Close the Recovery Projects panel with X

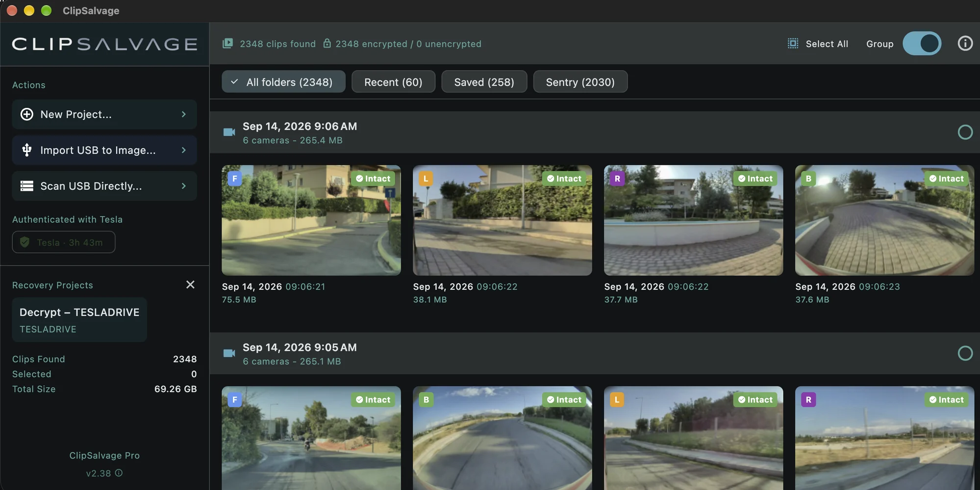[x=190, y=284]
